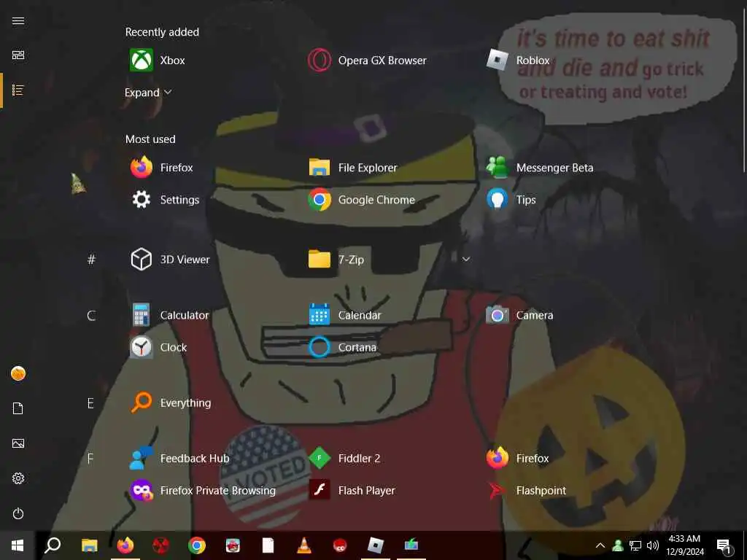Open Firefox under Most used

coord(161,168)
